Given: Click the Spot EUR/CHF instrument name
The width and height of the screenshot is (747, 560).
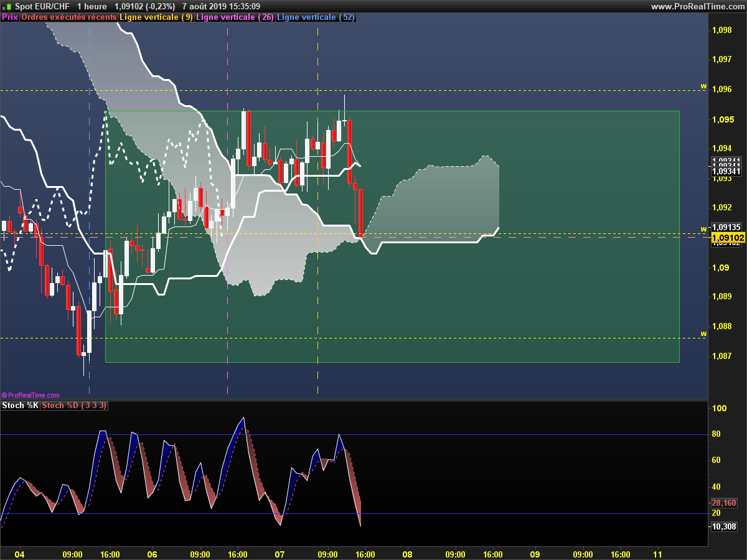Looking at the screenshot, I should pos(41,6).
